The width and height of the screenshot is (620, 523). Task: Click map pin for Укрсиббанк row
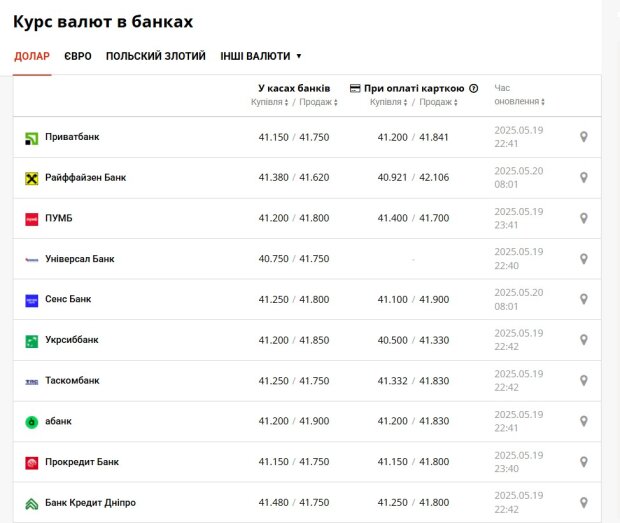pos(584,340)
